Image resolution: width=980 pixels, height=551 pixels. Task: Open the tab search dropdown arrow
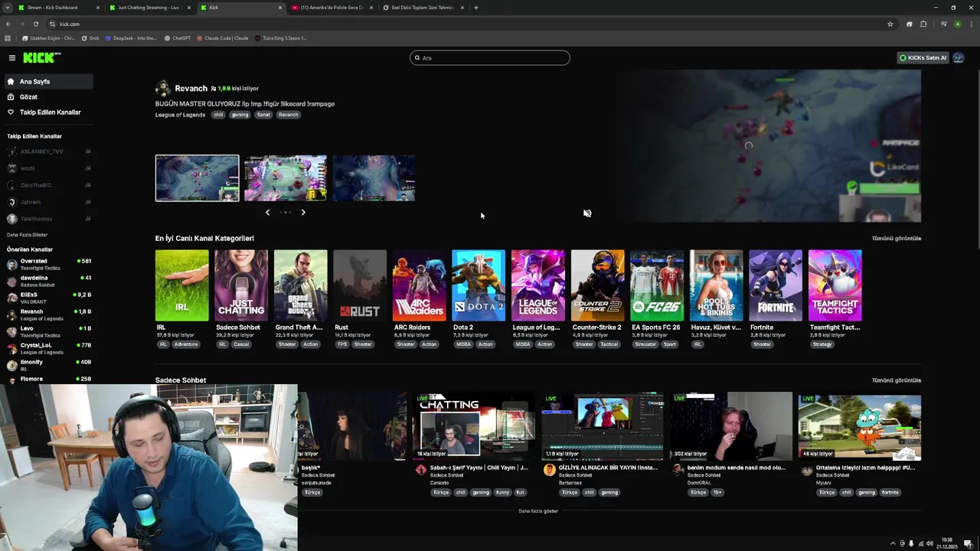coord(7,8)
